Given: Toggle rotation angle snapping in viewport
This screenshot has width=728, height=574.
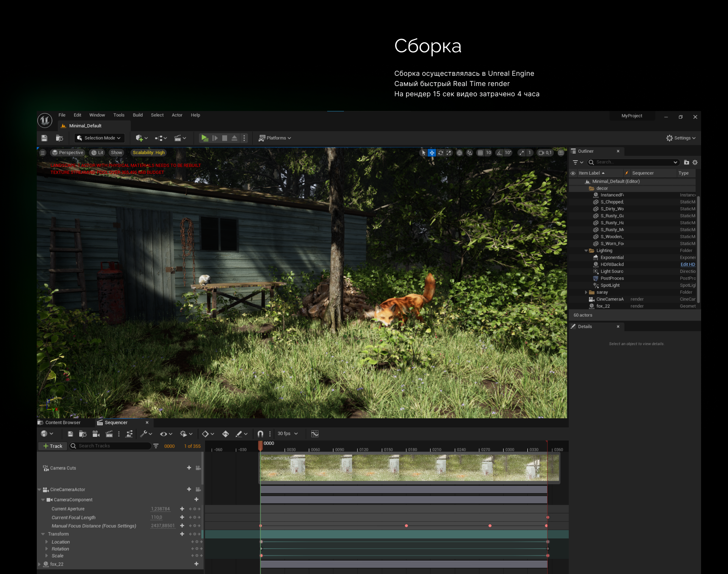Looking at the screenshot, I should (499, 153).
